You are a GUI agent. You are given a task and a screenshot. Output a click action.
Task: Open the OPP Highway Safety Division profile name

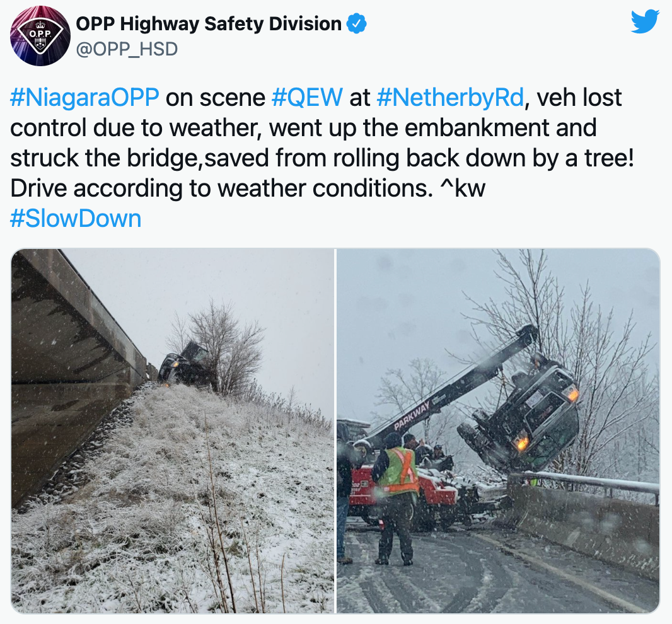tap(208, 23)
